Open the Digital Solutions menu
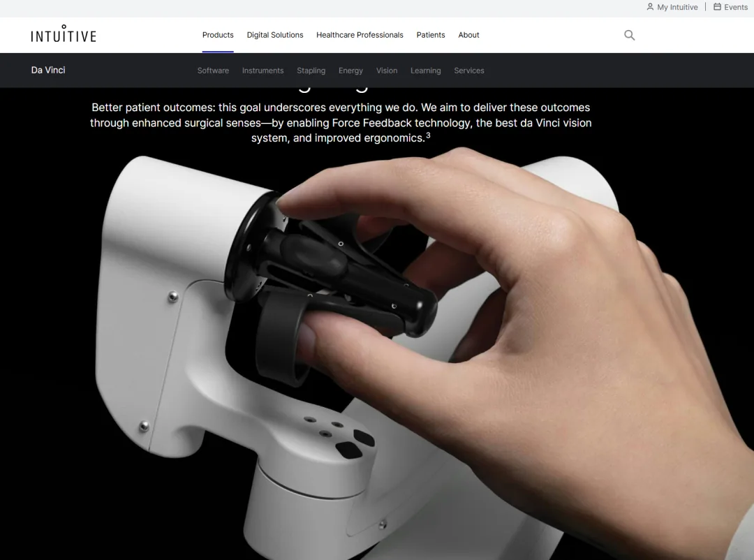The width and height of the screenshot is (754, 560). tap(275, 35)
